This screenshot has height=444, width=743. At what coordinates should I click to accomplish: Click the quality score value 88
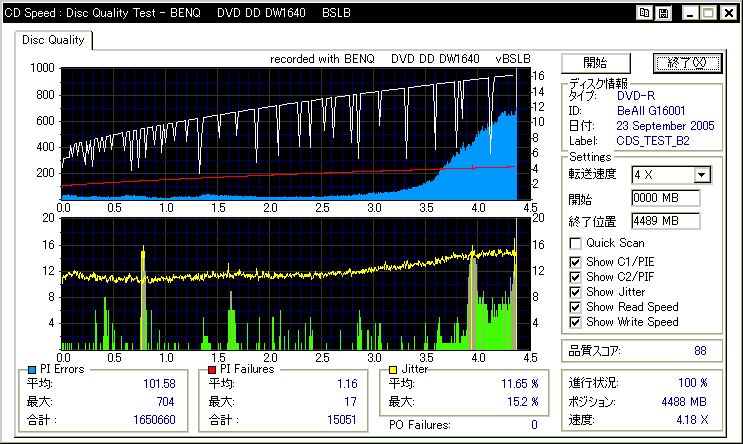coord(700,351)
